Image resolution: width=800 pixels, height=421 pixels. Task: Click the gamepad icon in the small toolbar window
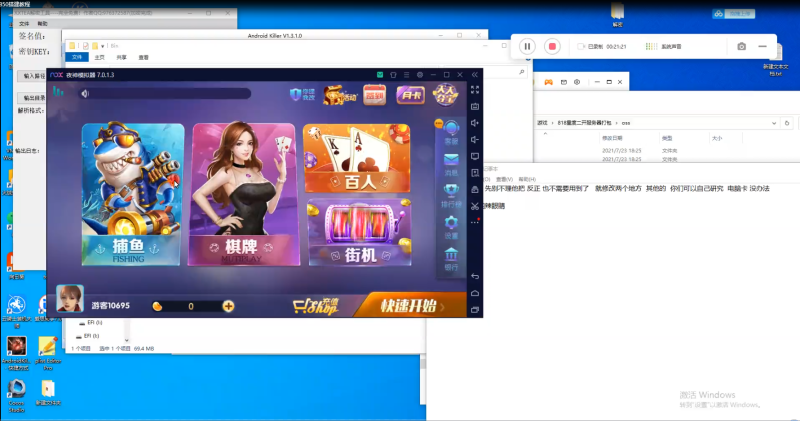(x=548, y=82)
